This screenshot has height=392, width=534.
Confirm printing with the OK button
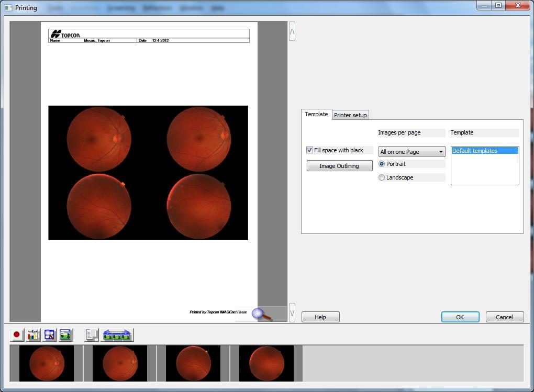(x=460, y=317)
